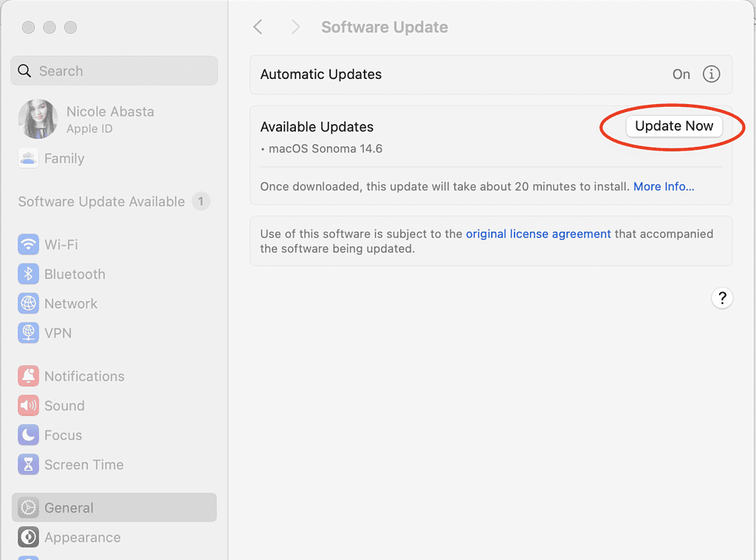The image size is (756, 560).
Task: Open the help question mark button
Action: (721, 298)
